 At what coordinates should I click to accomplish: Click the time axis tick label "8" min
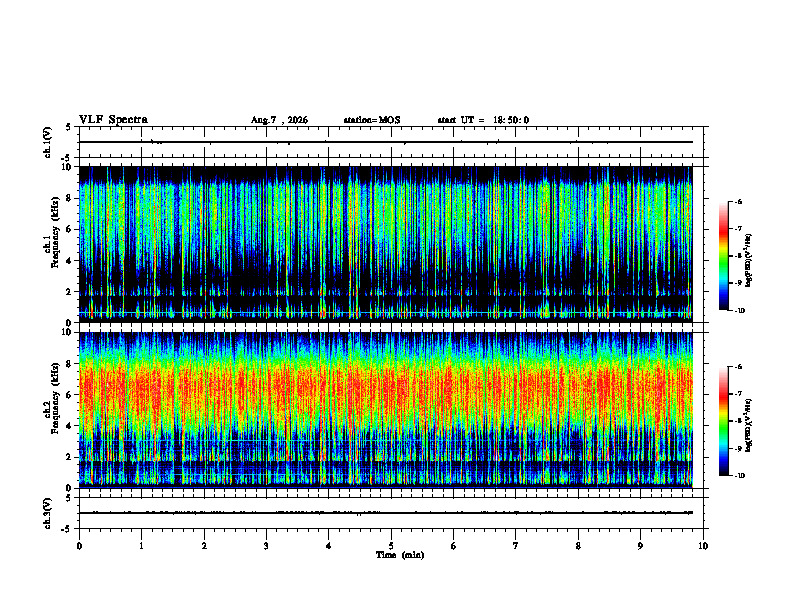click(578, 546)
